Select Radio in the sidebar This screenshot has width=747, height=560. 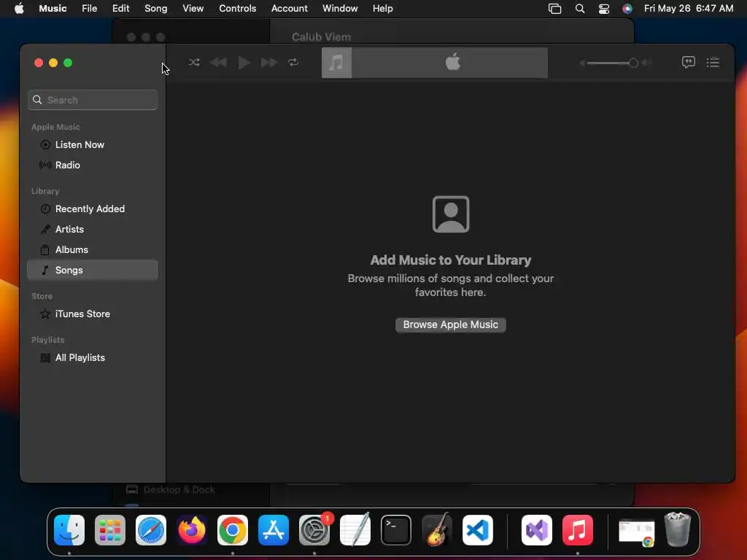(93, 166)
